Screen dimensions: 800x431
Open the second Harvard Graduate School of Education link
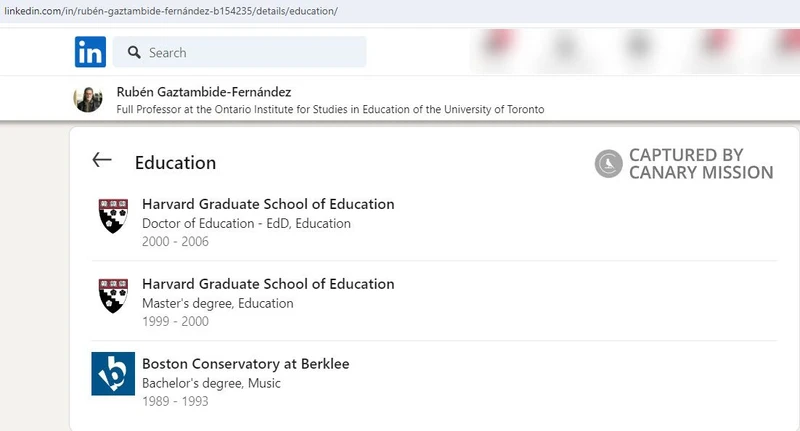tap(268, 284)
